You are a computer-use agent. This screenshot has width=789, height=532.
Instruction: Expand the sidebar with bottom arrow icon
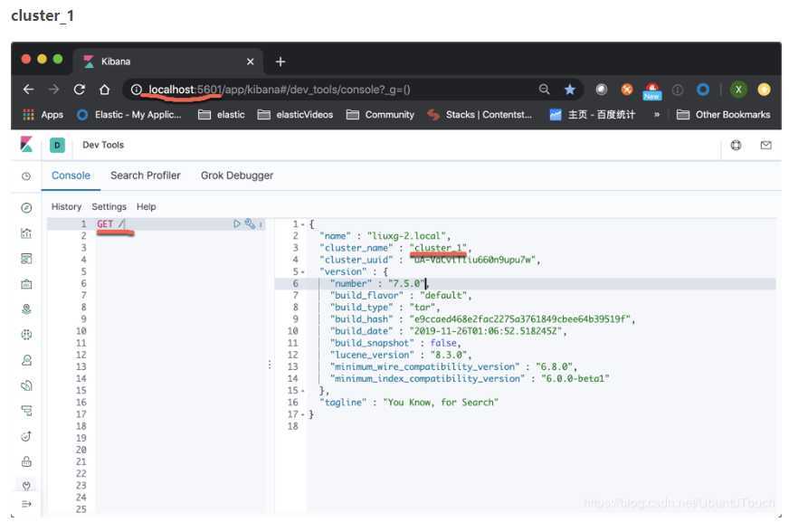click(x=26, y=504)
